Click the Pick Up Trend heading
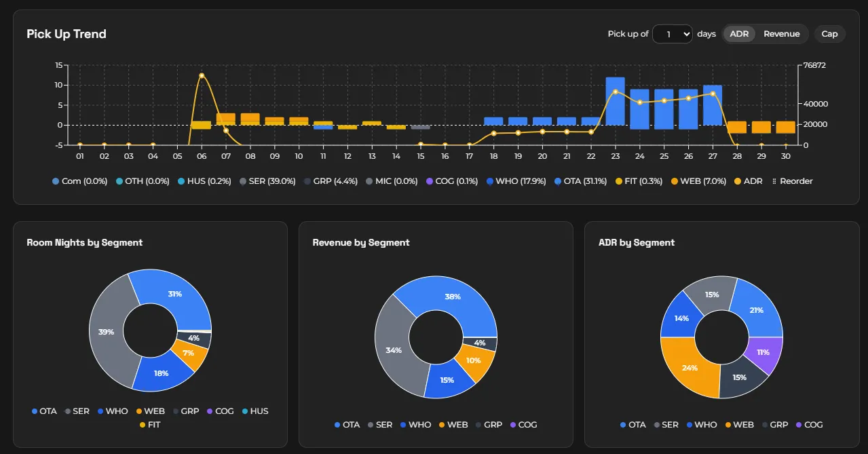Screen dimensions: 868x454 pos(67,34)
